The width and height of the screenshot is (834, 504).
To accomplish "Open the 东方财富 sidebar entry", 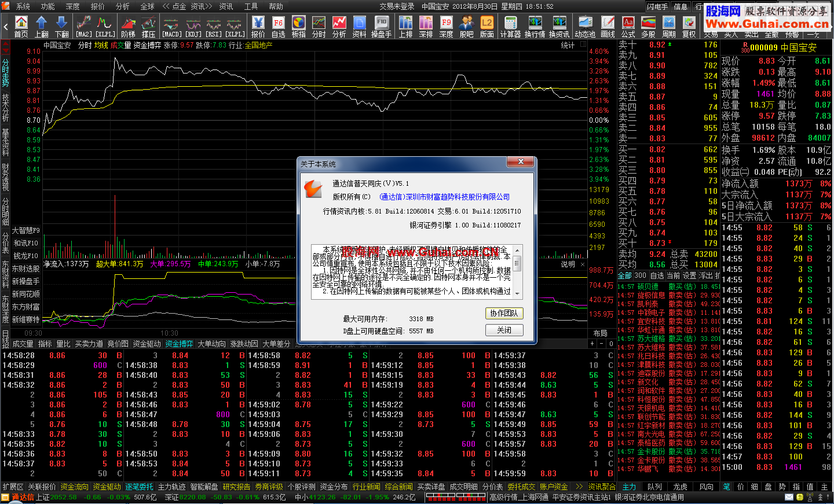I will (26, 307).
